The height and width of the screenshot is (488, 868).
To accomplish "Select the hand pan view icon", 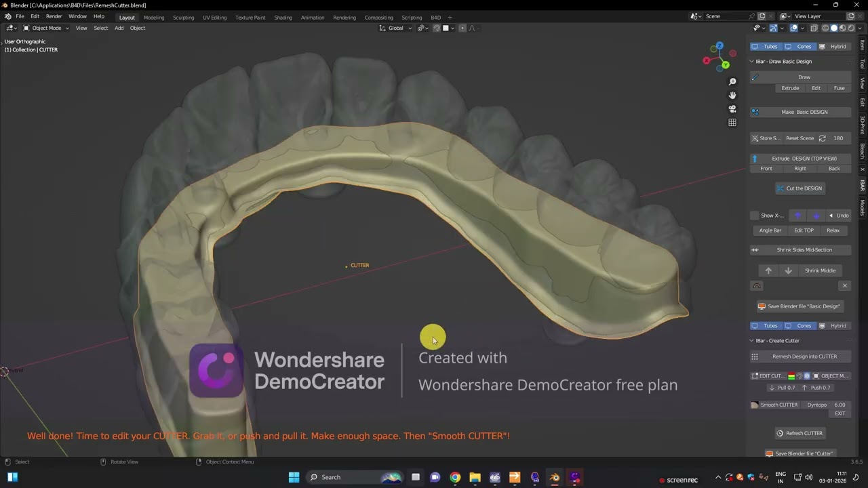I will click(x=732, y=96).
